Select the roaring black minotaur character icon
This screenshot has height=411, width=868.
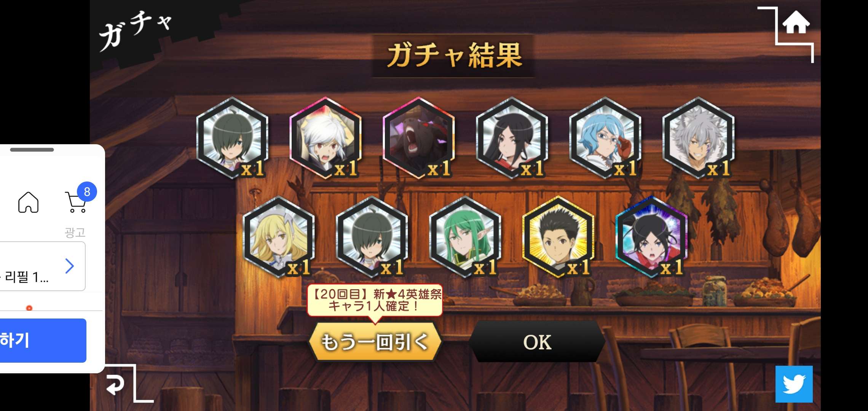418,138
